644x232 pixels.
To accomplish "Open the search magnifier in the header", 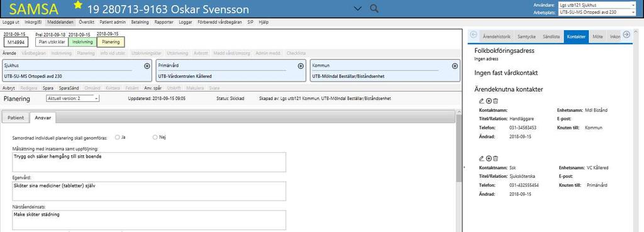I will pos(374,8).
